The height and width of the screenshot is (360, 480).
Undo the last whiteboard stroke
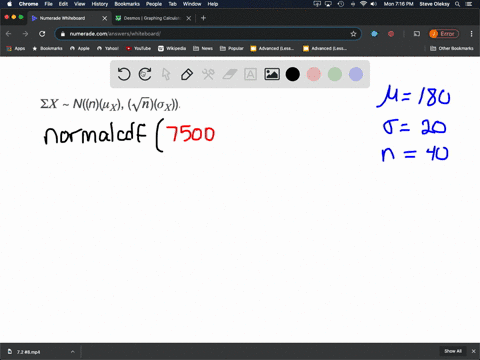pyautogui.click(x=124, y=74)
